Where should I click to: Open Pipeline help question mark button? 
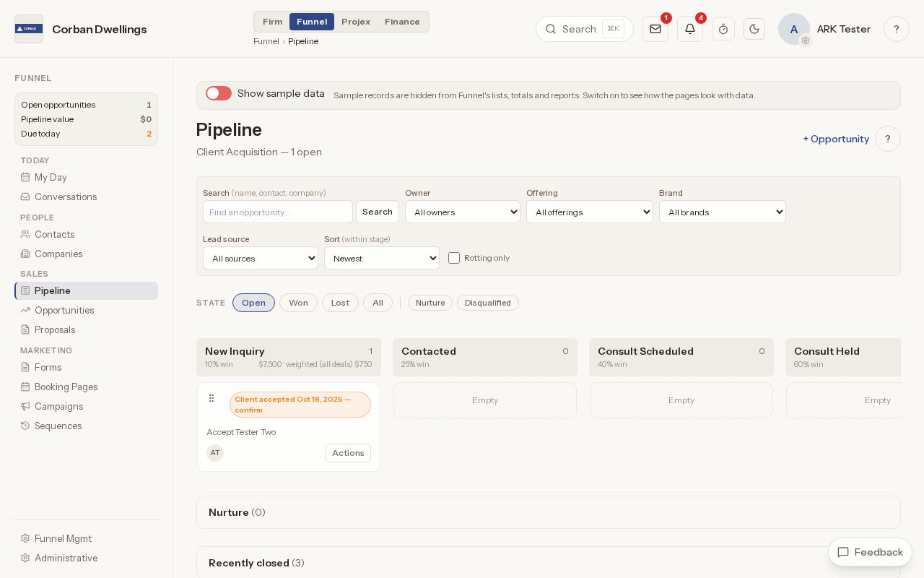pyautogui.click(x=888, y=139)
